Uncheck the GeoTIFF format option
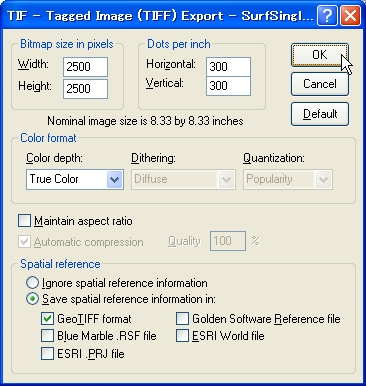 click(47, 318)
